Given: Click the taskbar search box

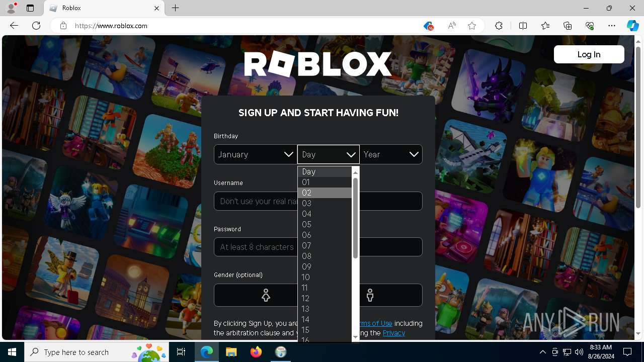Looking at the screenshot, I should pyautogui.click(x=97, y=352).
